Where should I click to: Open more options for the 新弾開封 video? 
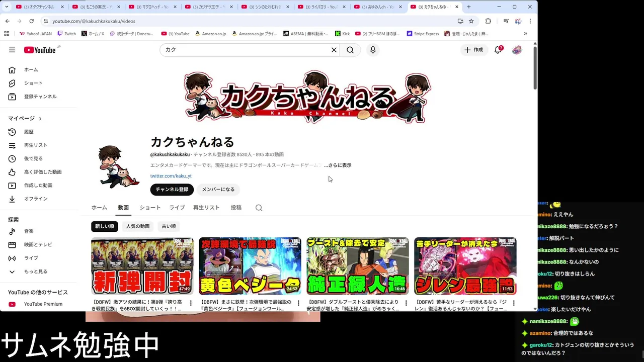point(191,303)
